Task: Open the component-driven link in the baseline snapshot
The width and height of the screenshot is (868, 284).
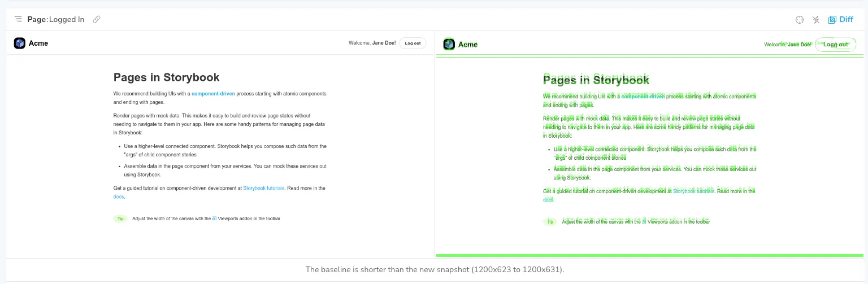Action: [213, 93]
